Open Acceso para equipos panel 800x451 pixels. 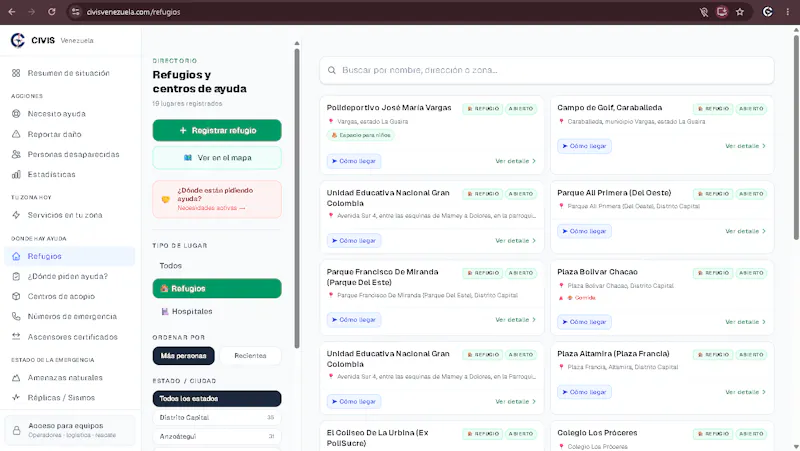click(70, 430)
